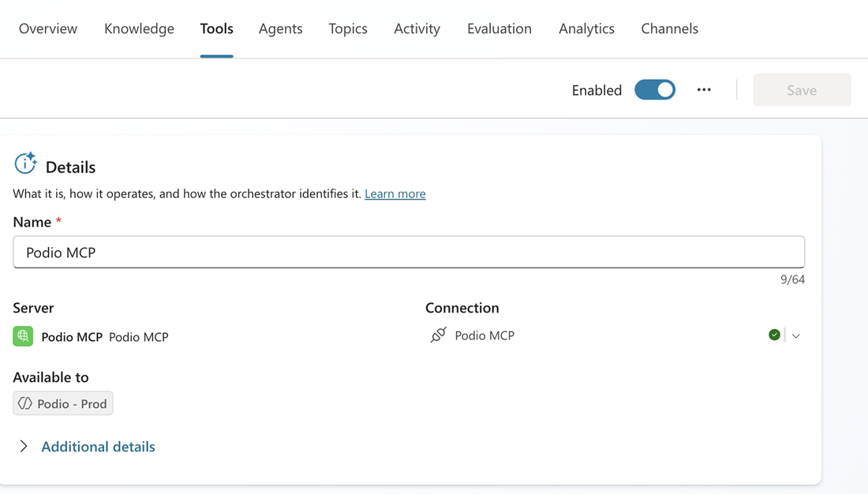Open the three-dot more options menu
This screenshot has height=494, width=868.
point(704,90)
